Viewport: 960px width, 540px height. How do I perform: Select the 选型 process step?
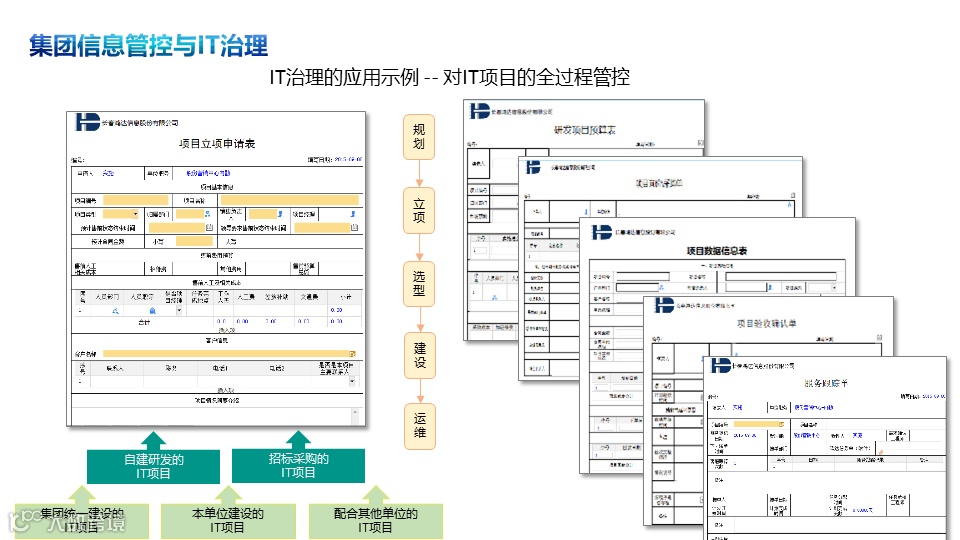(419, 283)
